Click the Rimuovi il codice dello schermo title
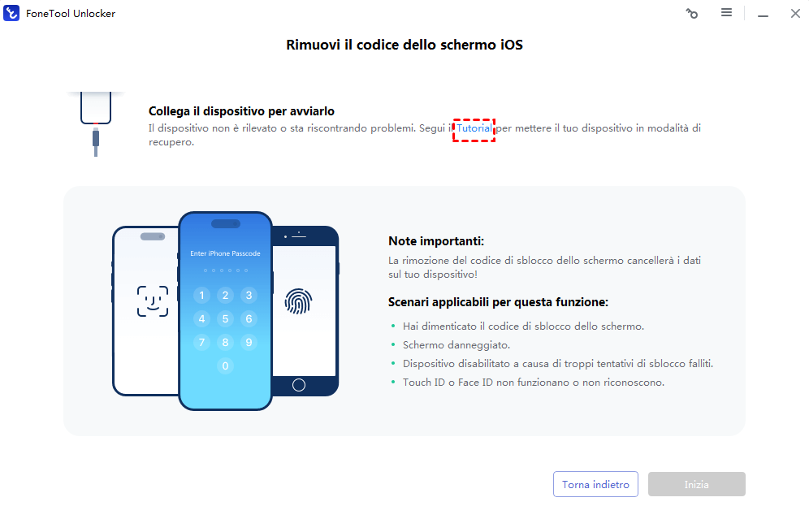 [404, 45]
